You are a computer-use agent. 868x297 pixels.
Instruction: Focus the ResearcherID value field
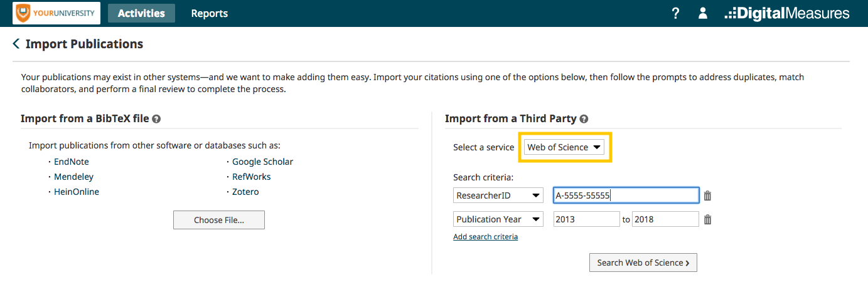pos(626,195)
